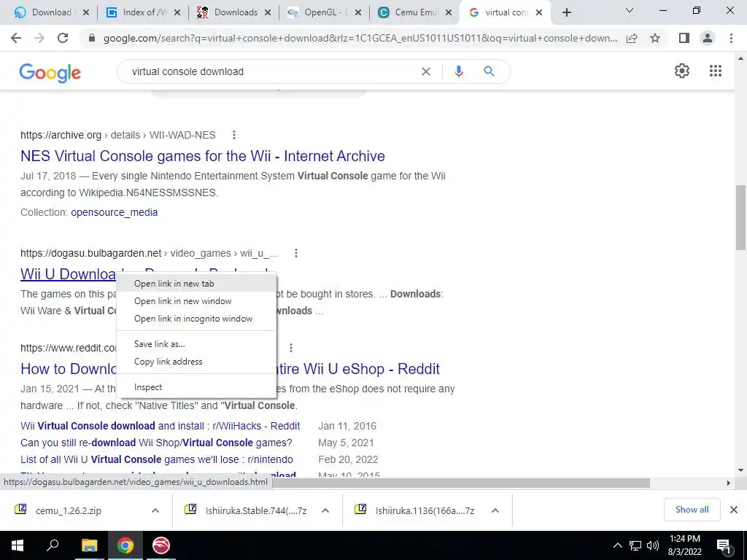Screen dimensions: 747x560
Task: Open Windows notification center
Action: (x=724, y=545)
